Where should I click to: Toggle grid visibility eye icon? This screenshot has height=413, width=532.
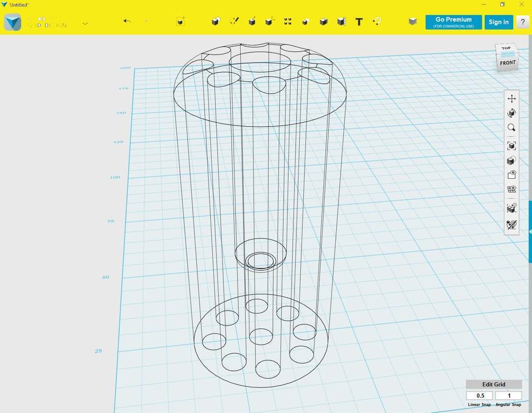tap(512, 190)
